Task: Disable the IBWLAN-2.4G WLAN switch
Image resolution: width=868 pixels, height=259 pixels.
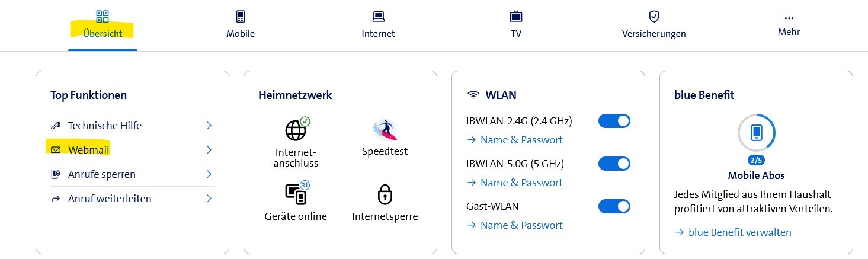Action: point(614,121)
